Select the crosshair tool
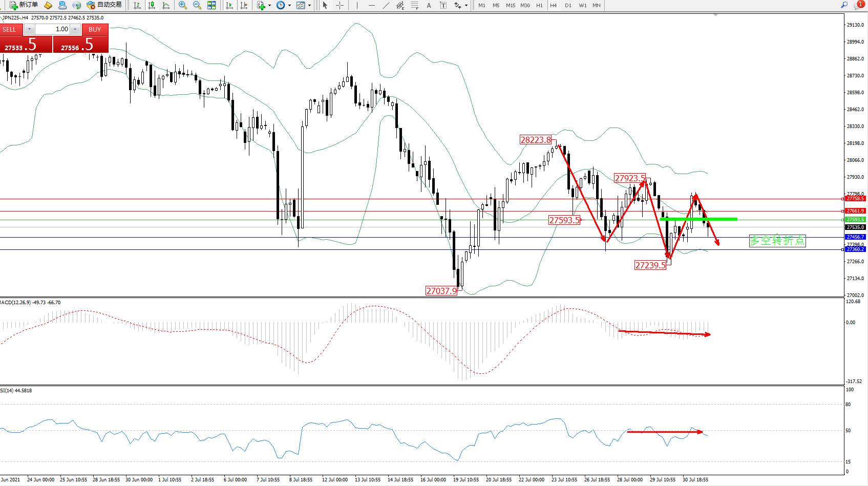The width and height of the screenshot is (868, 486). point(340,5)
